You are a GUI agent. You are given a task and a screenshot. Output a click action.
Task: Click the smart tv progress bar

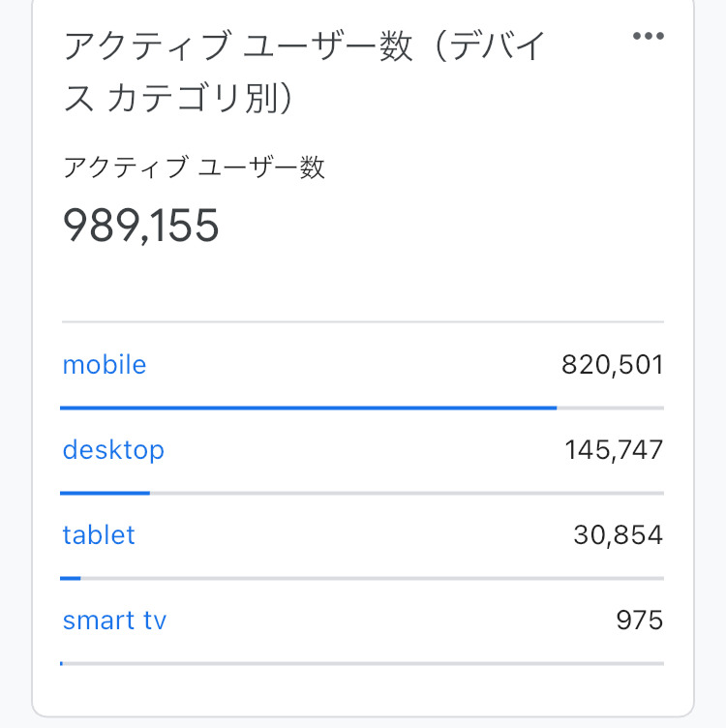coord(362,663)
